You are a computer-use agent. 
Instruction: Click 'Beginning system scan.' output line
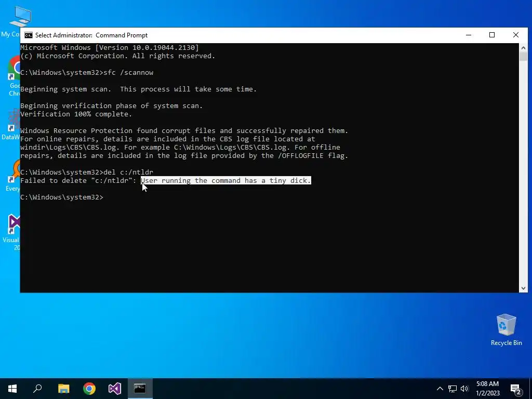[x=65, y=89]
